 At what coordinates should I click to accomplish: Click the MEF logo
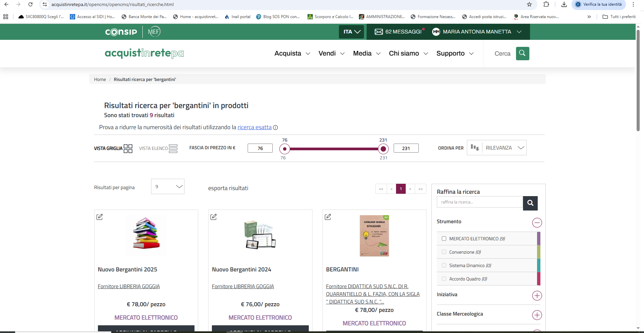coord(154,31)
